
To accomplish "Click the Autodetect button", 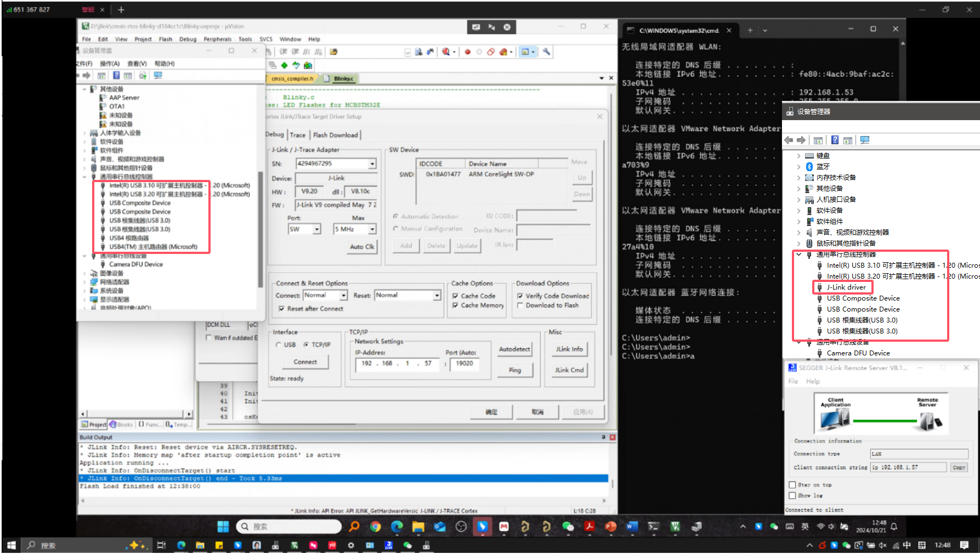I will click(514, 349).
